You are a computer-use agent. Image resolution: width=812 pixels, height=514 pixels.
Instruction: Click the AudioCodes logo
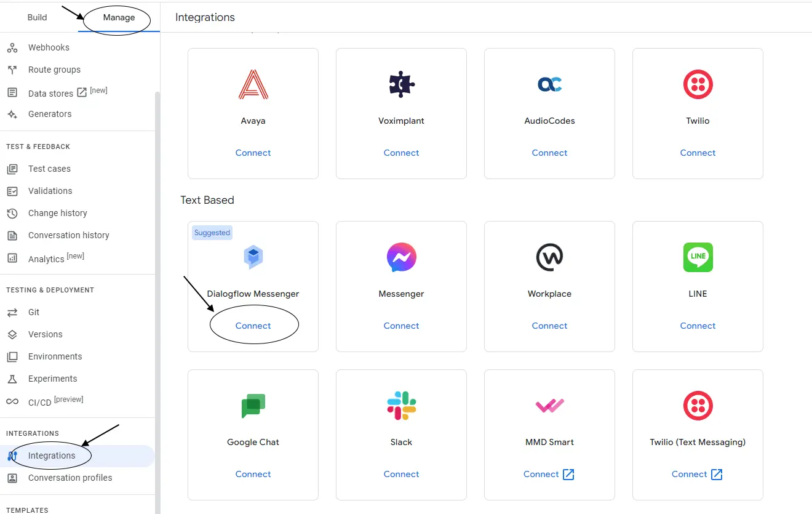coord(549,84)
